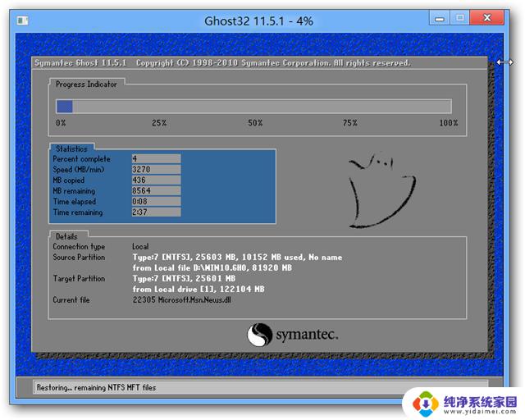Click the Ghost32 11.5.1 - 4% title

pos(259,21)
